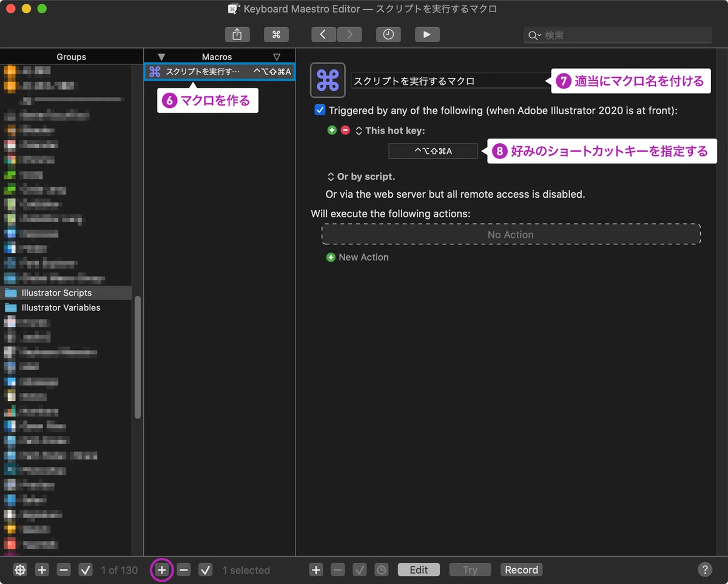This screenshot has width=728, height=584.
Task: Click the command-key toolbar icon
Action: pyautogui.click(x=276, y=35)
